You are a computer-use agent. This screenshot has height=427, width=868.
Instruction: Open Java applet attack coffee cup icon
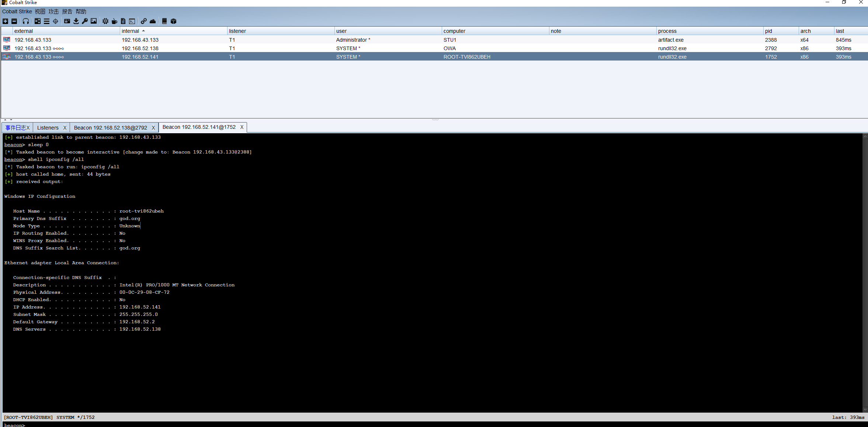click(114, 21)
